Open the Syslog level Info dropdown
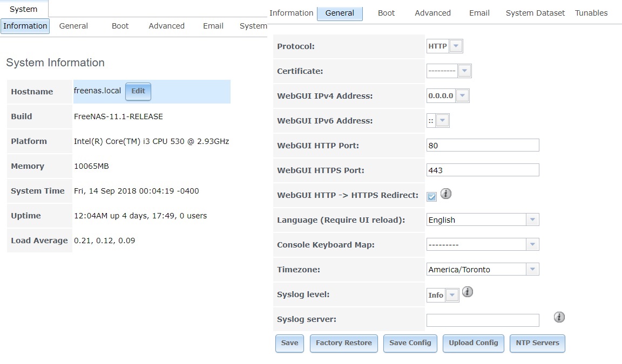Viewport: 622px width, 364px height. (452, 295)
